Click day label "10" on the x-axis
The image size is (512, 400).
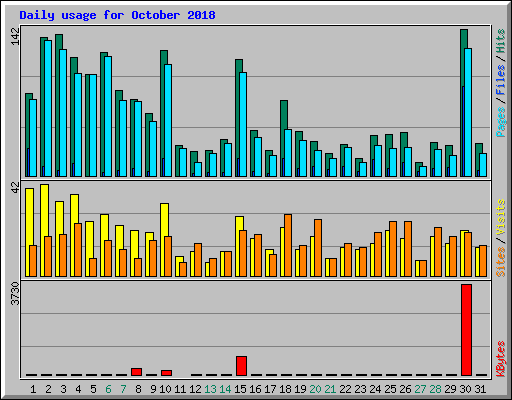coord(165,389)
